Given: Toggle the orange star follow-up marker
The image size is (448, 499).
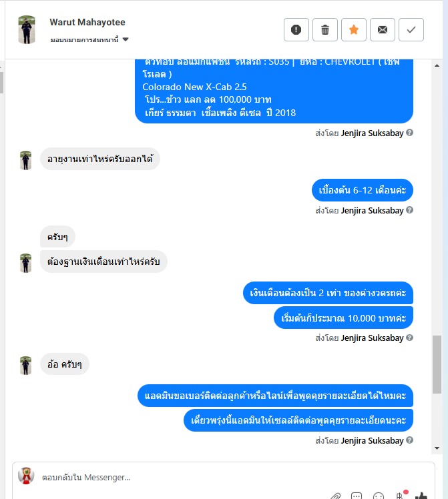Looking at the screenshot, I should pos(354,30).
